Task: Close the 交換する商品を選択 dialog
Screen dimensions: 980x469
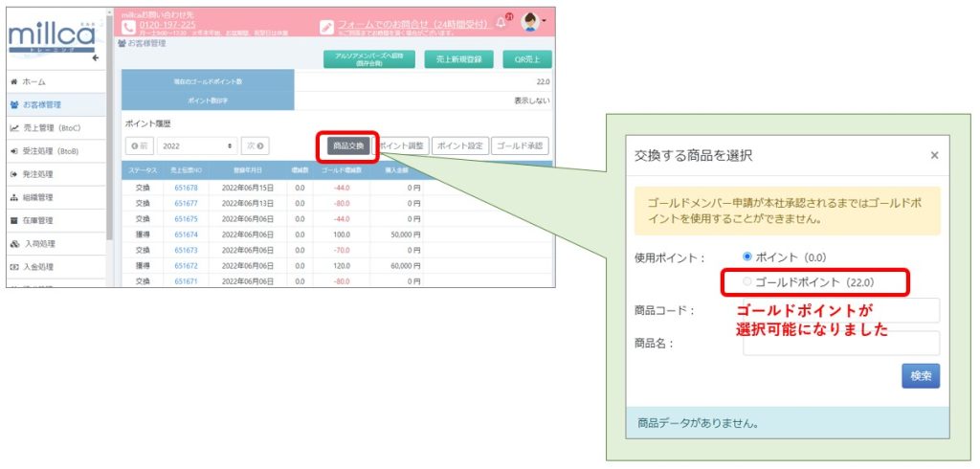Action: (x=934, y=155)
